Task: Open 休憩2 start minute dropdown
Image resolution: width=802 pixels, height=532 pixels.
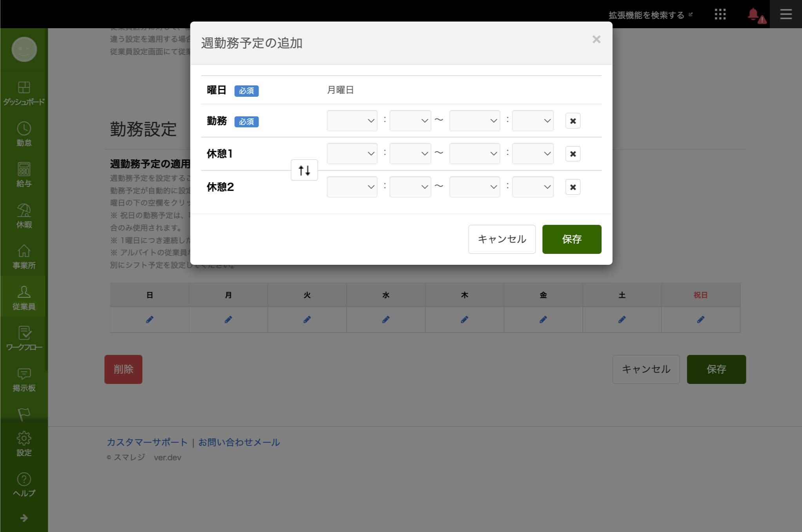Action: pos(410,187)
